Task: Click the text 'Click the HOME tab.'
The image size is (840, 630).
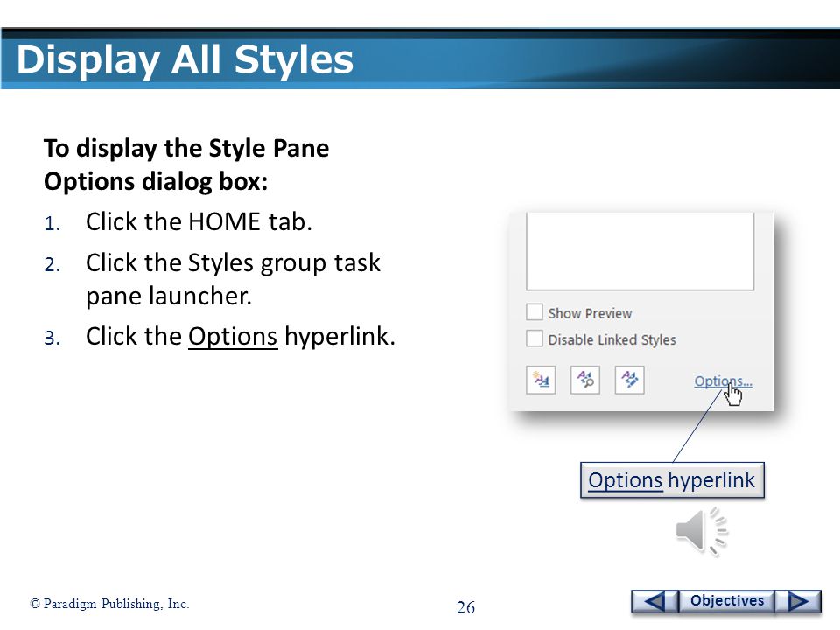Action: (x=199, y=221)
